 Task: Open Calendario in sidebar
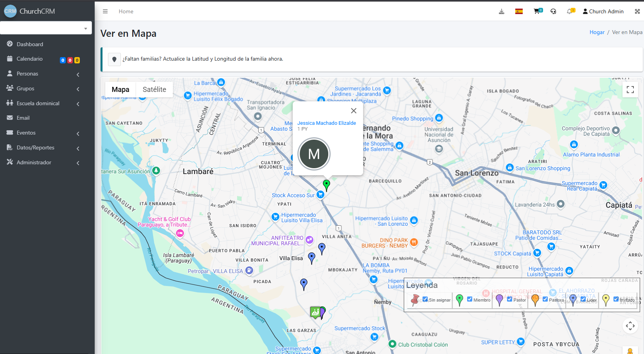tap(29, 59)
